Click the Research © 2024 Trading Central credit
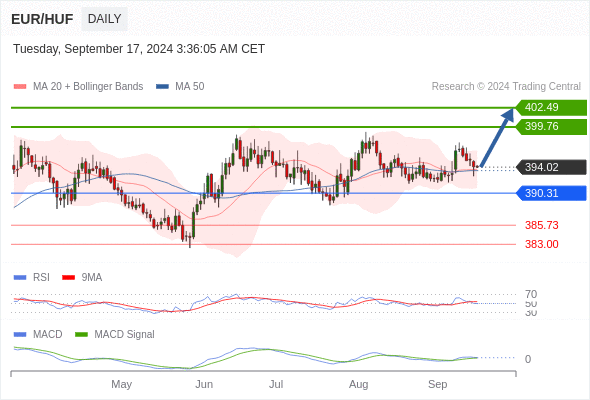 point(506,87)
